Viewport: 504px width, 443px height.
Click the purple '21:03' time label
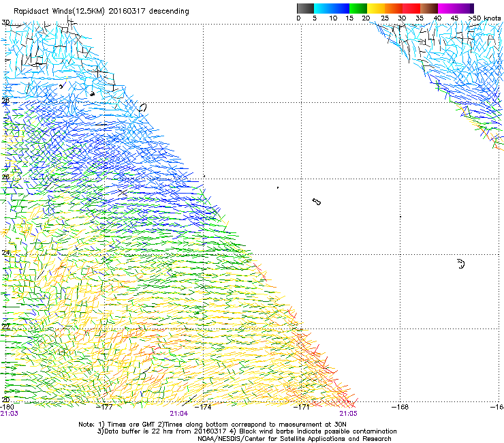(x=10, y=414)
